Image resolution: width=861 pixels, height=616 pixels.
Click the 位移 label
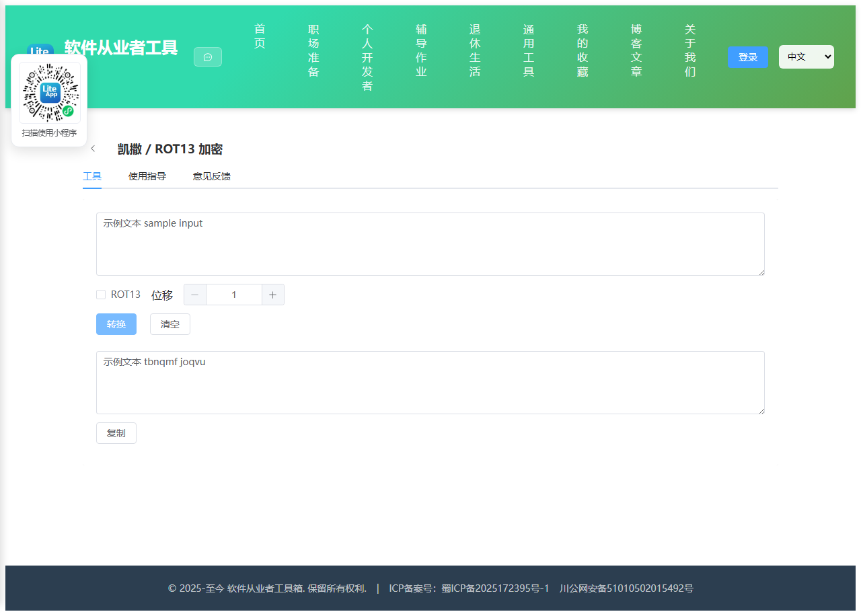(x=162, y=295)
